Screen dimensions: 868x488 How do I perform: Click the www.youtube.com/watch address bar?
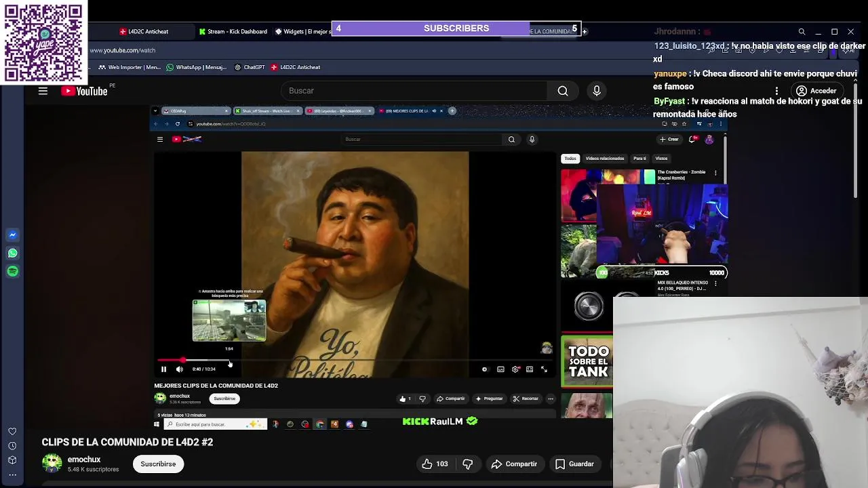click(x=123, y=50)
